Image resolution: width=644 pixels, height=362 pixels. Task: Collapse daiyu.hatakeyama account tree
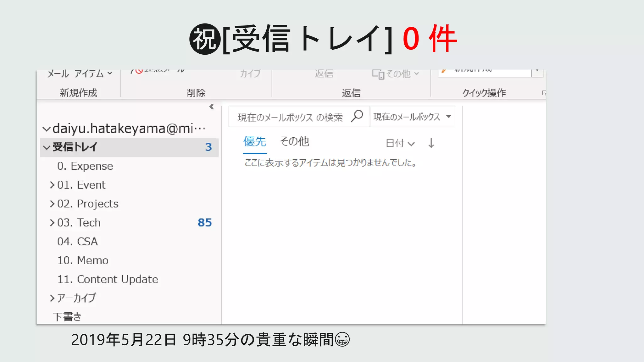click(47, 129)
